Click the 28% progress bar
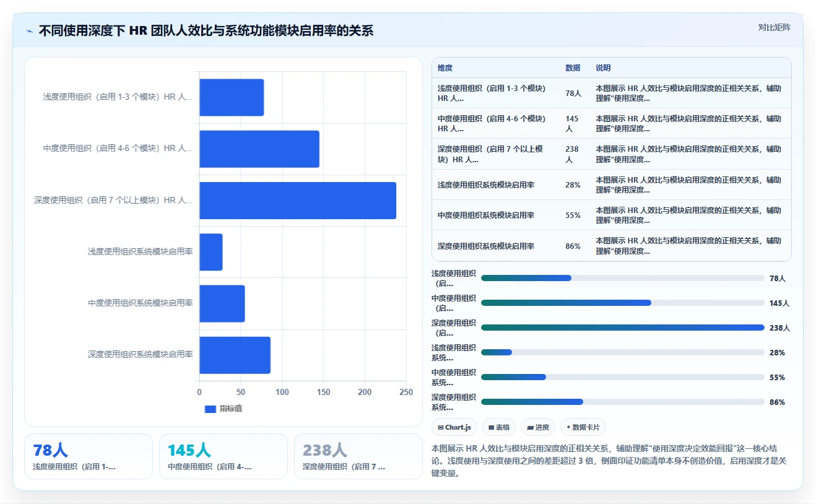This screenshot has width=816, height=504. (623, 352)
